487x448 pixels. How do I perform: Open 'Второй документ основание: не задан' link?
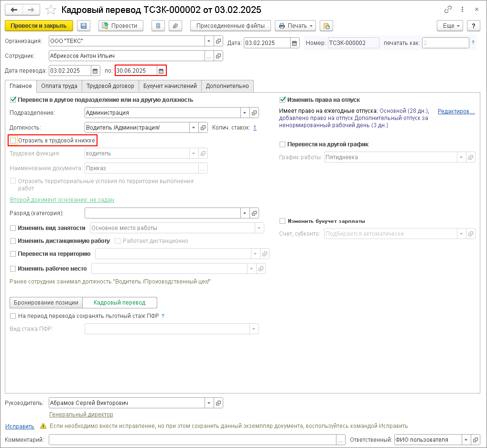tap(62, 200)
